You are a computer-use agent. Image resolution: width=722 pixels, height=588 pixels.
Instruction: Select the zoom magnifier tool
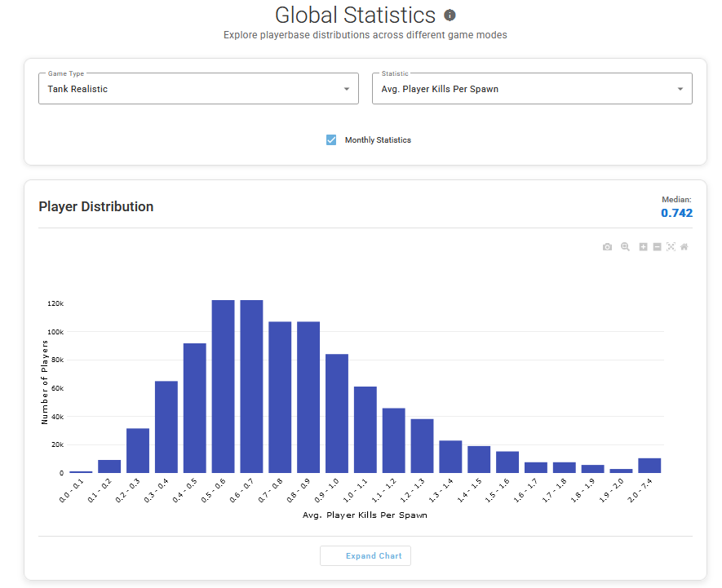pos(625,247)
